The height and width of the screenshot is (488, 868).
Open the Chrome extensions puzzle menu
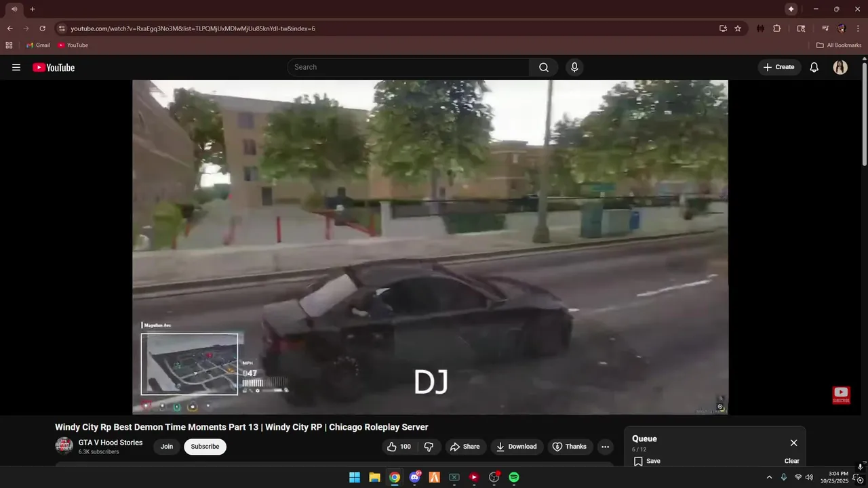point(777,28)
